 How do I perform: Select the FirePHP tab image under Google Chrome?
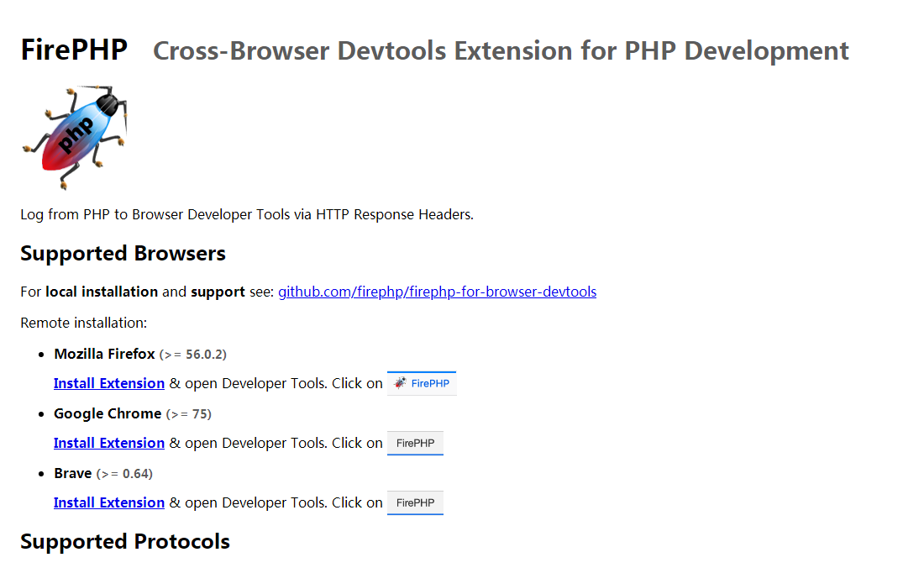[x=415, y=443]
